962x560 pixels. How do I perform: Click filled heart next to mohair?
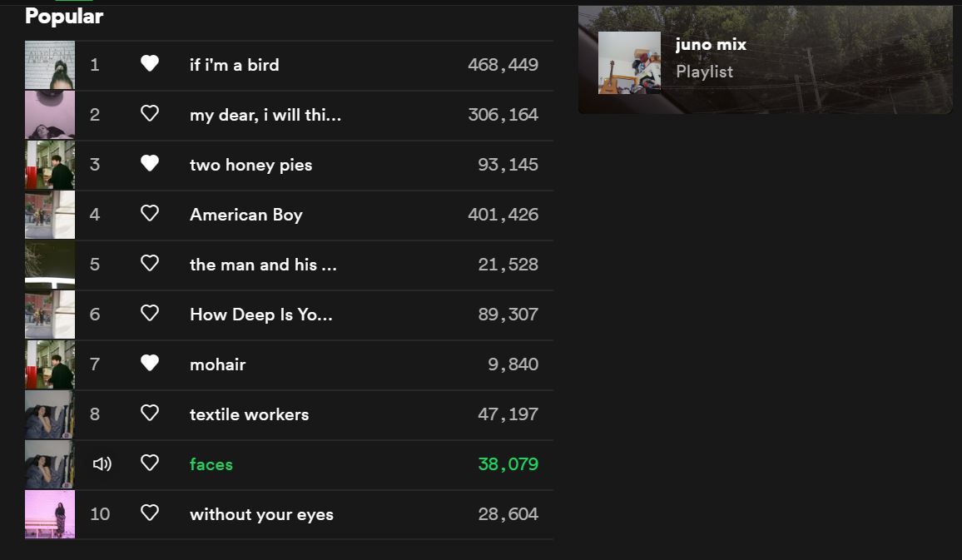pos(150,364)
